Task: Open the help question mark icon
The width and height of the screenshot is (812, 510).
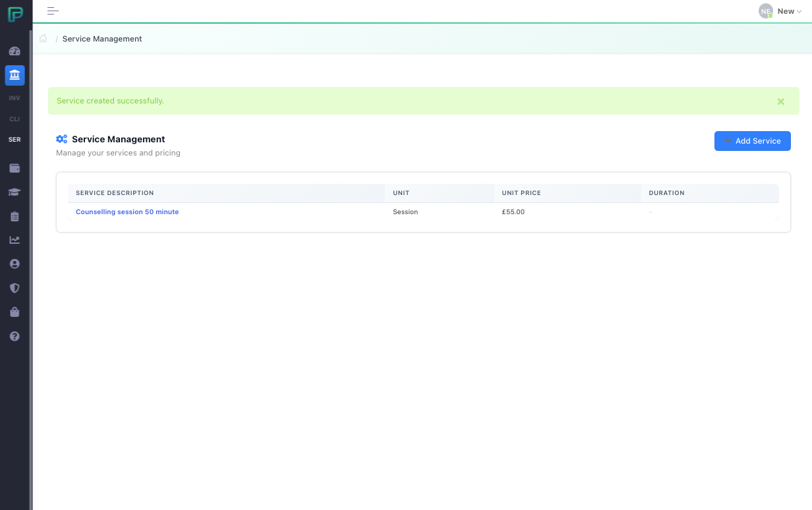Action: pyautogui.click(x=14, y=336)
